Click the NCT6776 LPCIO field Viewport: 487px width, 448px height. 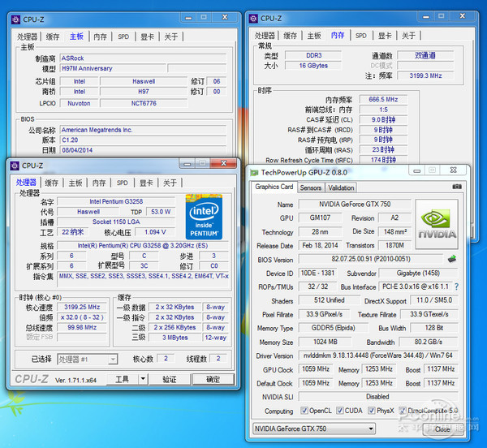(144, 103)
